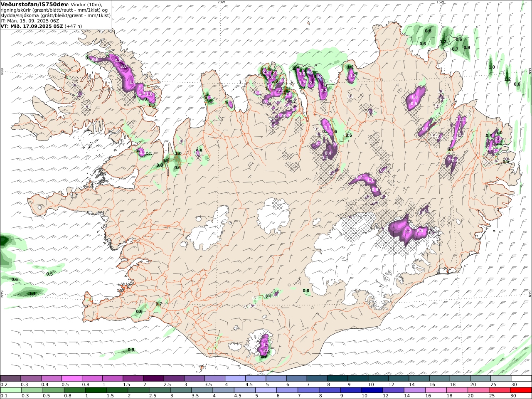532x399 pixels.
Task: Click the white Hofsjökull glacier in central Iceland
Action: pyautogui.click(x=273, y=216)
